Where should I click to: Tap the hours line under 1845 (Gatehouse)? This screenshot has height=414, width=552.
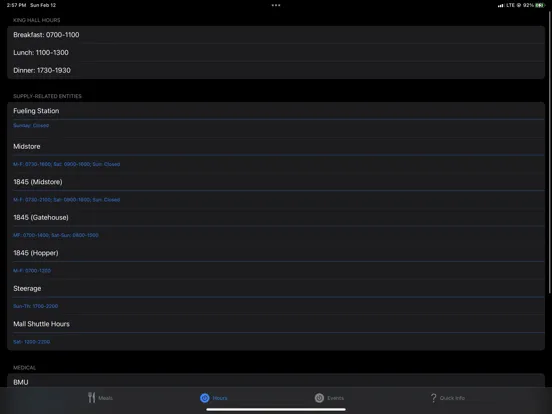click(x=56, y=235)
